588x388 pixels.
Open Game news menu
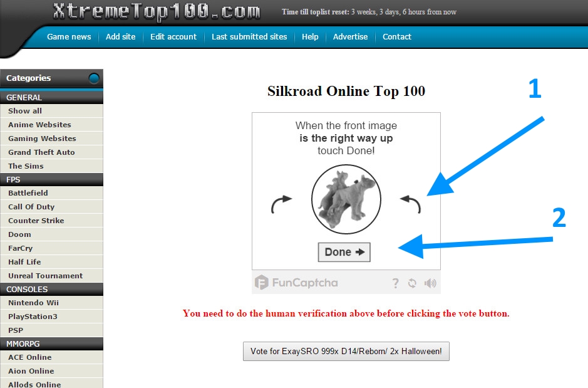click(x=69, y=37)
